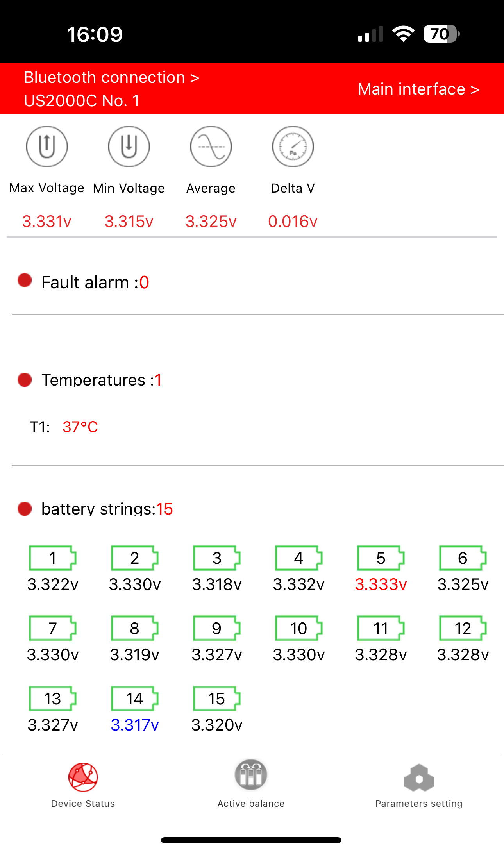
Task: Tap battery cell 15 icon
Action: pos(217,699)
